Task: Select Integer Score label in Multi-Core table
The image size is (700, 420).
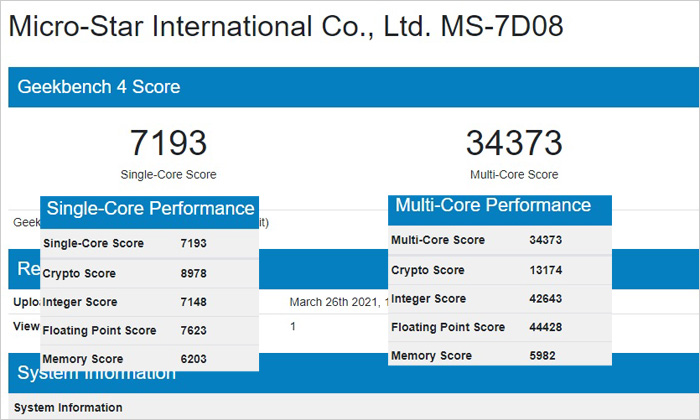Action: 429,299
